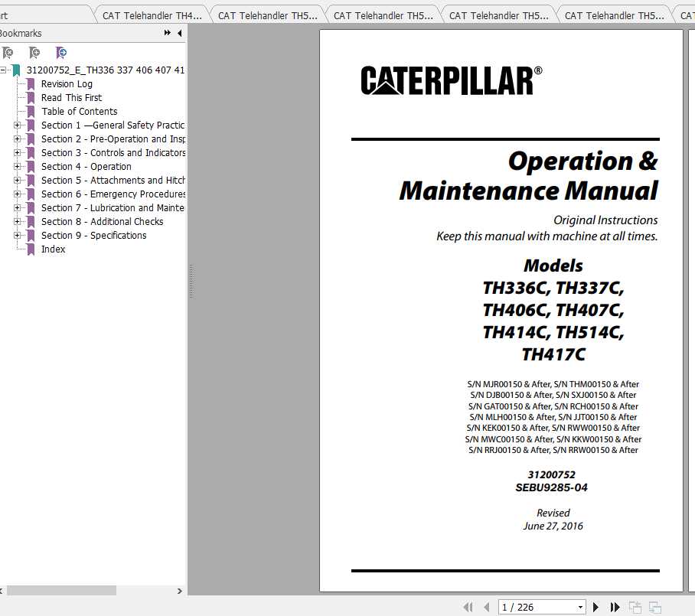Open the page number dropdown
695x616 pixels.
[x=579, y=607]
